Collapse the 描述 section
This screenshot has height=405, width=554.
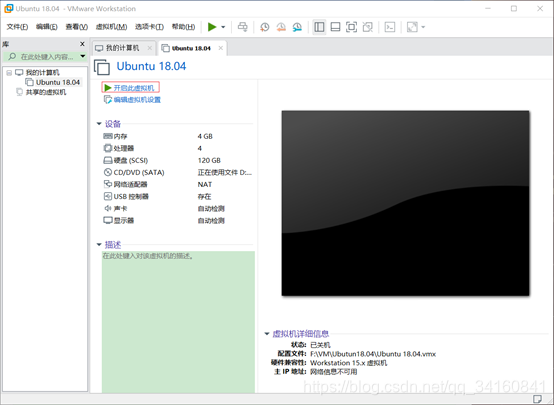(99, 245)
